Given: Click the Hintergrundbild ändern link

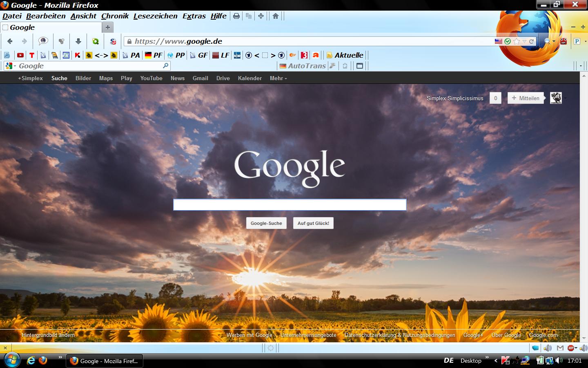Looking at the screenshot, I should 48,335.
